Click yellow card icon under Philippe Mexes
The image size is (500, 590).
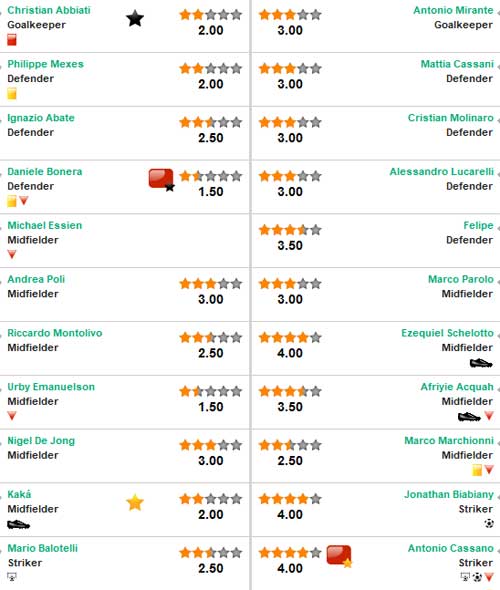(12, 93)
